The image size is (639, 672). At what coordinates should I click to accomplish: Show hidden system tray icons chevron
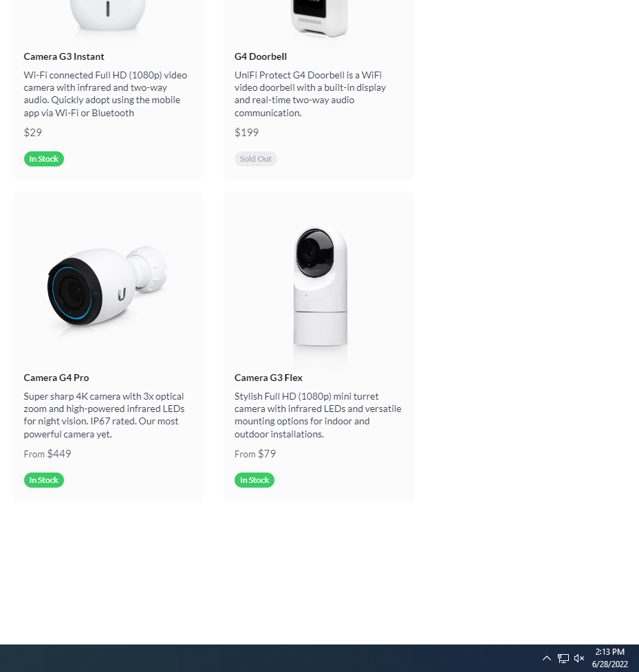tap(546, 658)
